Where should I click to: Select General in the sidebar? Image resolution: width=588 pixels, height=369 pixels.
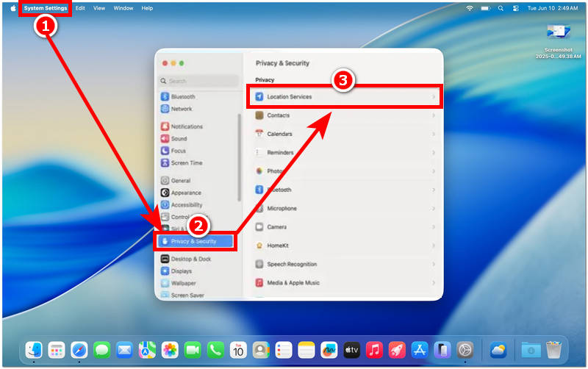(176, 180)
